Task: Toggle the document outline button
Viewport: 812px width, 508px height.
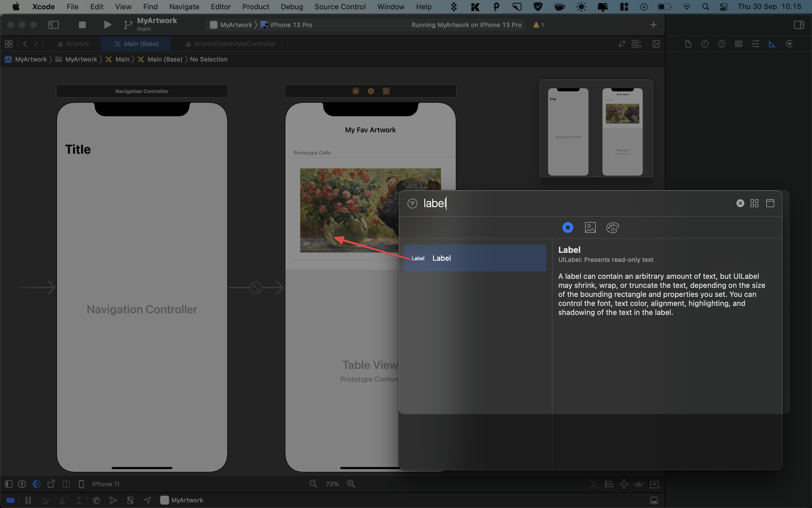Action: click(x=9, y=484)
